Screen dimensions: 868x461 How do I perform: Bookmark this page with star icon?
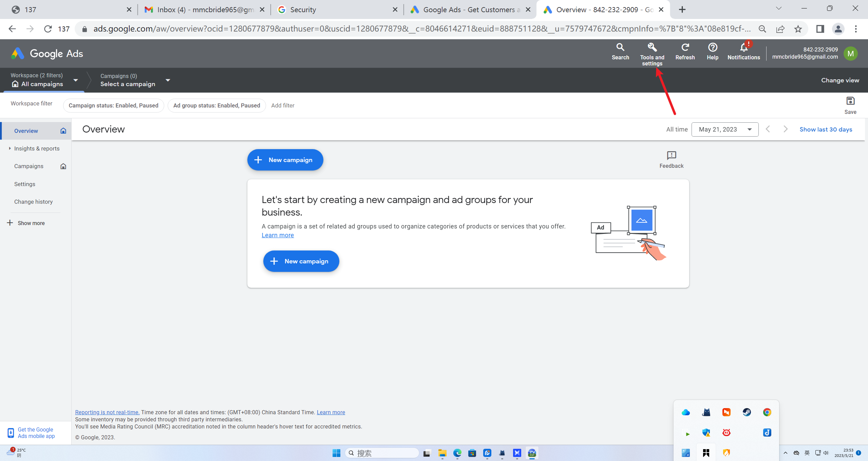(798, 29)
